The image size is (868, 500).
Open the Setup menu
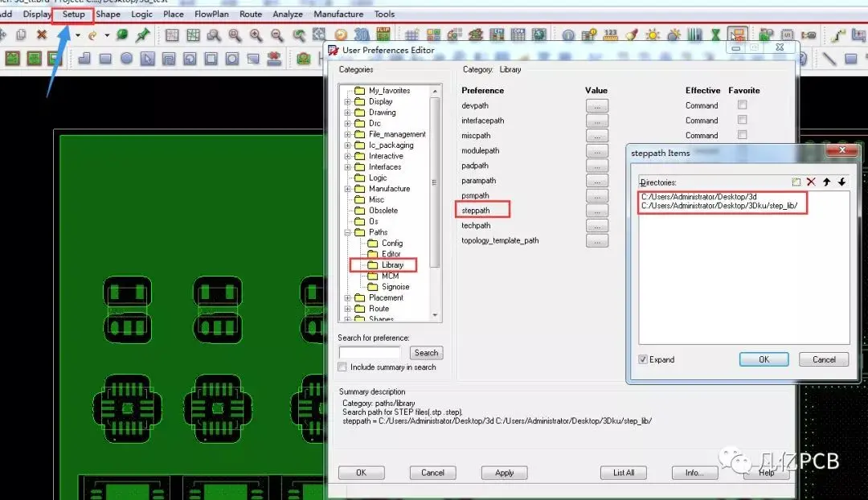73,14
